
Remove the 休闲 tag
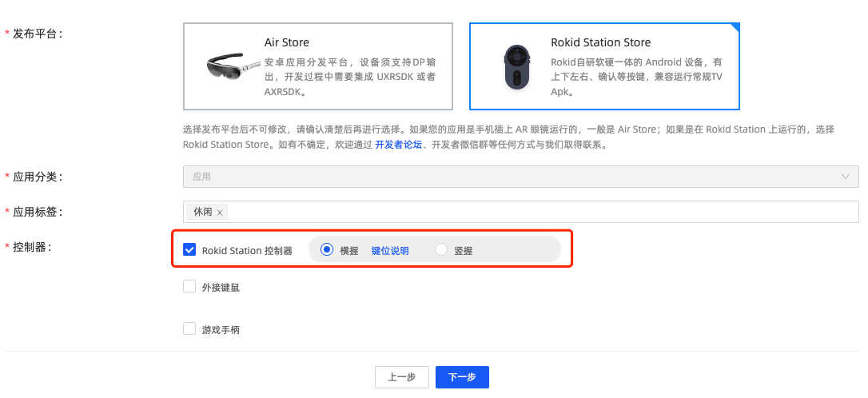tap(220, 213)
